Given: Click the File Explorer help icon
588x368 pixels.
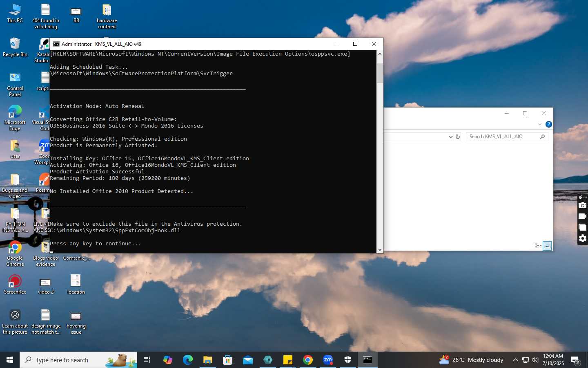Looking at the screenshot, I should pos(549,124).
